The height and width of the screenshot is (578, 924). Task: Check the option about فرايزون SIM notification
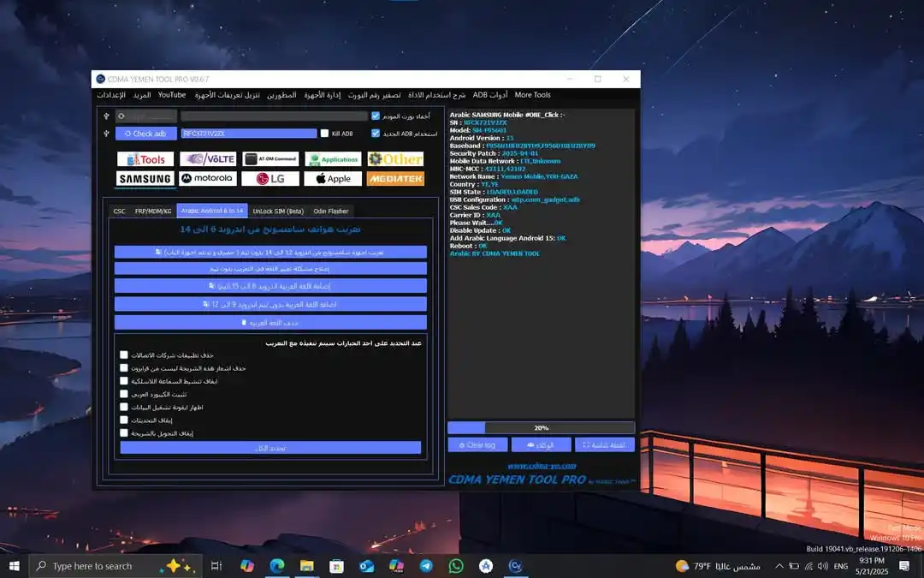(124, 368)
